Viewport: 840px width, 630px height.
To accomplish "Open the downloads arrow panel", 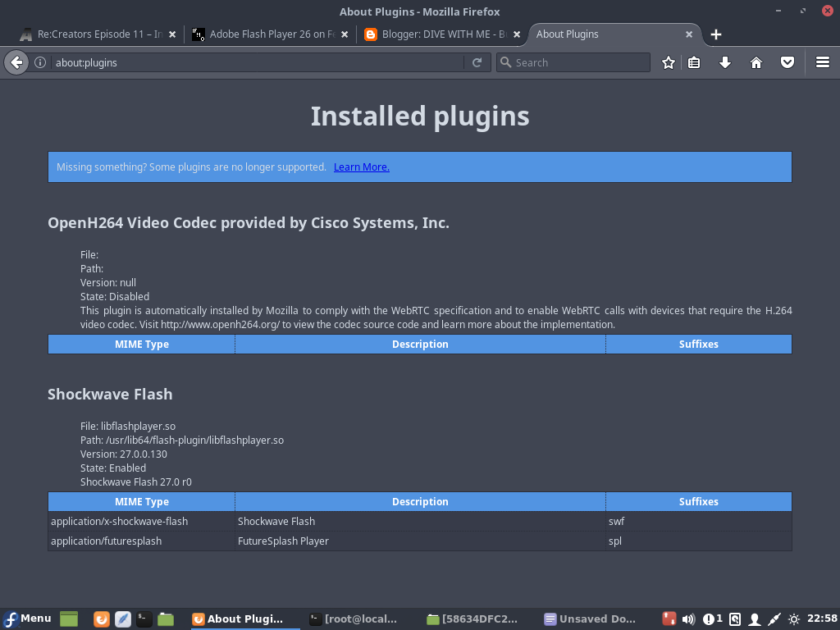I will [x=725, y=62].
